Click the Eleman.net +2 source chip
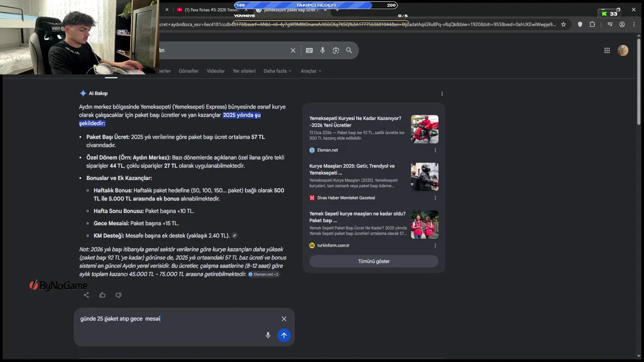The image size is (644, 362). coord(264,275)
